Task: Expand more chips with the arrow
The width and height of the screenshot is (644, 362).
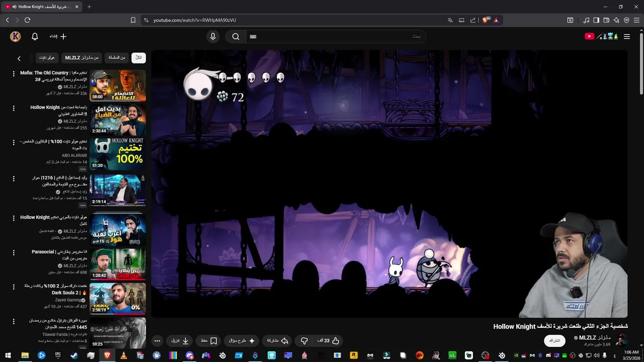Action: point(19,58)
